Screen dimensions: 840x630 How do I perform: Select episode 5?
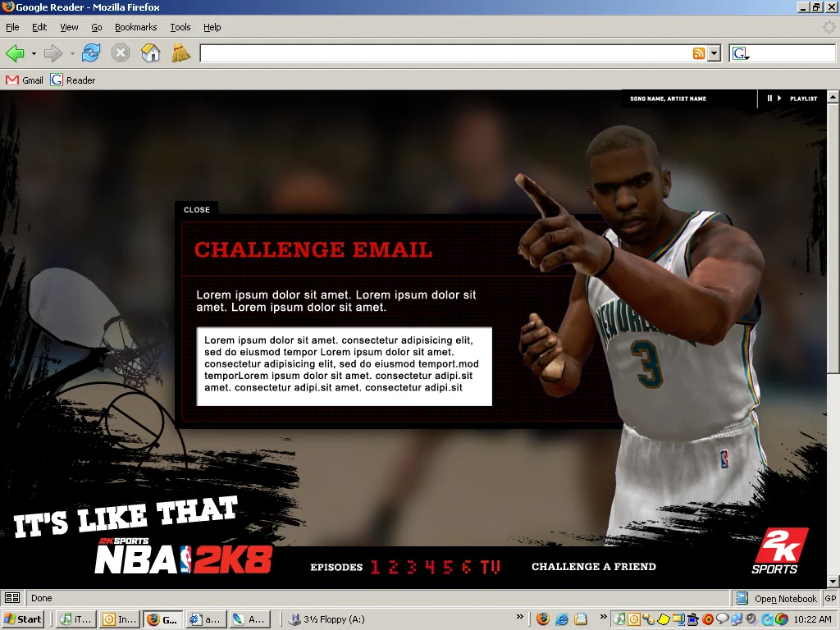click(x=448, y=567)
